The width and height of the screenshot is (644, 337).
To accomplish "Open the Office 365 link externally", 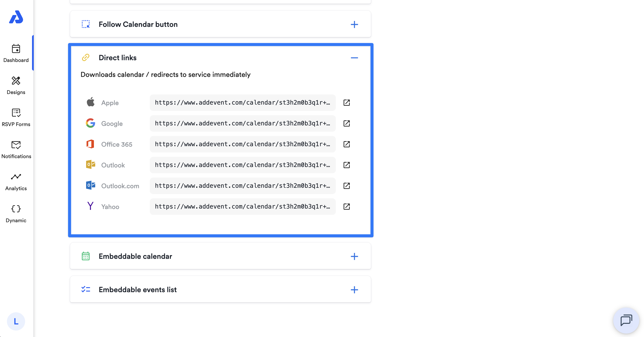I will coord(346,144).
